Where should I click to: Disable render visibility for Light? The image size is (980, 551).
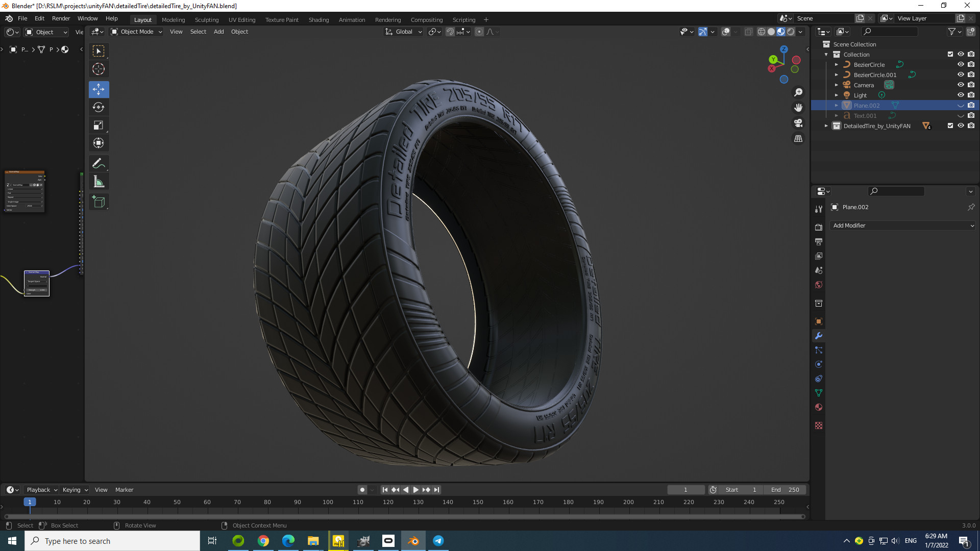click(x=971, y=95)
